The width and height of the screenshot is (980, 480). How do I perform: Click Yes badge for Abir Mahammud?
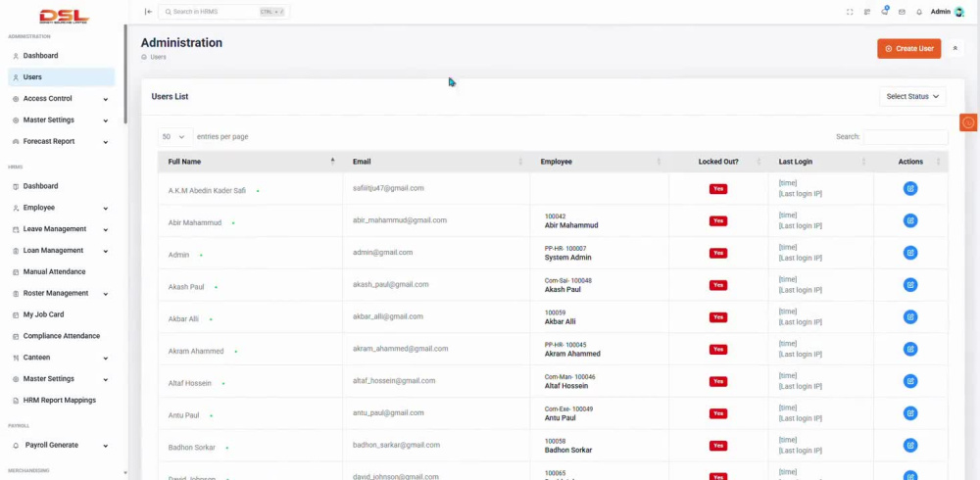click(718, 220)
